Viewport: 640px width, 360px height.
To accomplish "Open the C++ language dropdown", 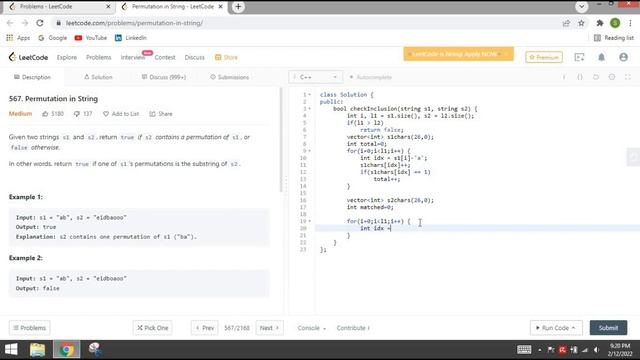I will click(x=315, y=77).
